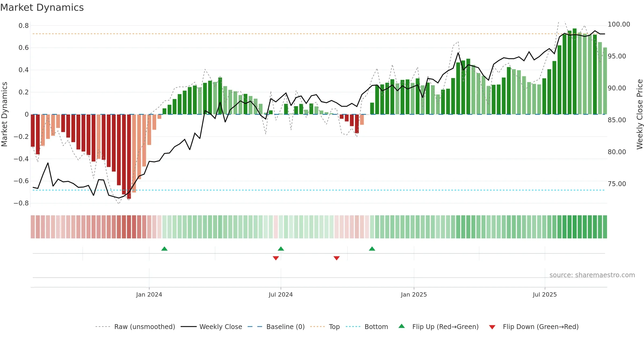
Task: Click the red flip-down marker in September 2024
Action: click(337, 258)
